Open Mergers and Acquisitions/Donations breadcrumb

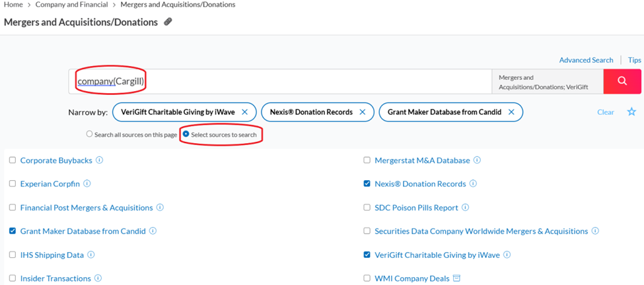[178, 5]
